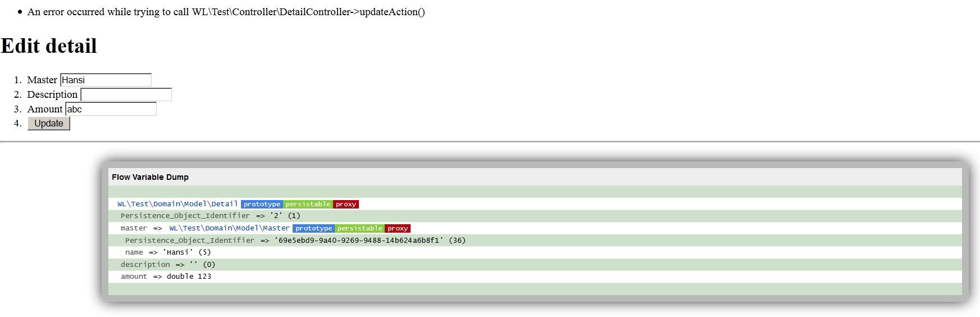Click the Detail class name in dump
The image size is (980, 317).
[177, 204]
